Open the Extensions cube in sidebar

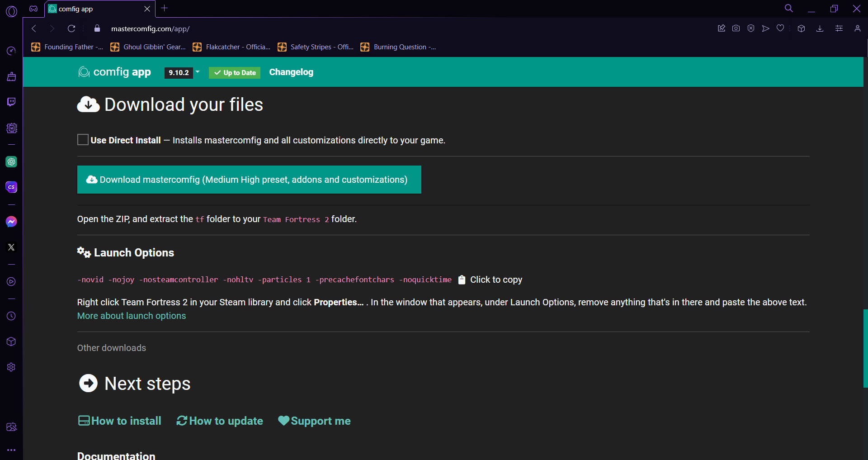pos(11,341)
